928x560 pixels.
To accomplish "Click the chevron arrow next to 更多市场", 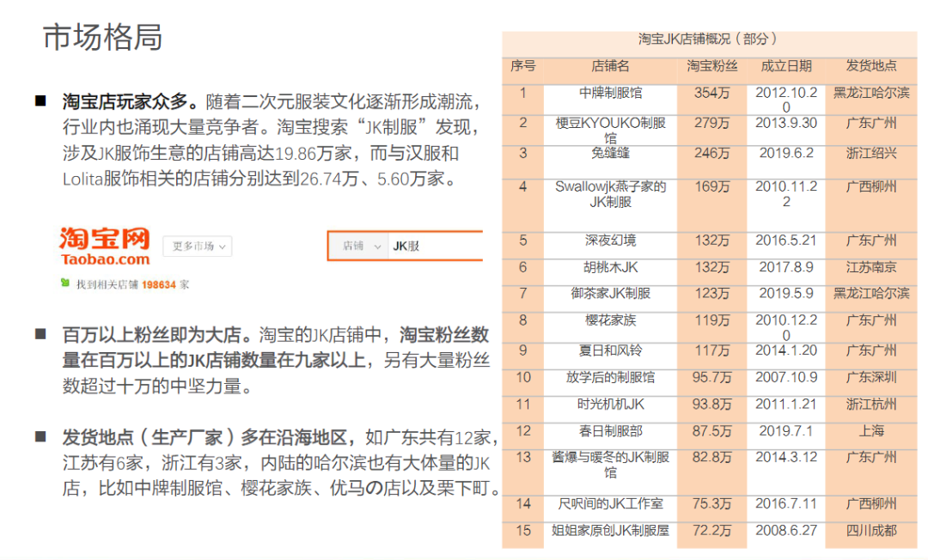I will (222, 247).
